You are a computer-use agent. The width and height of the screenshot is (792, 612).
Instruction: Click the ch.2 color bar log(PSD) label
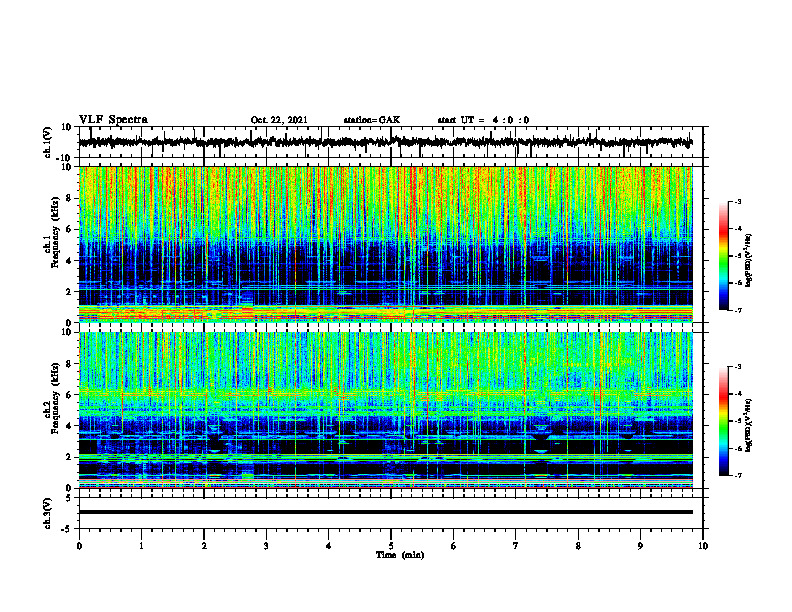tap(749, 425)
